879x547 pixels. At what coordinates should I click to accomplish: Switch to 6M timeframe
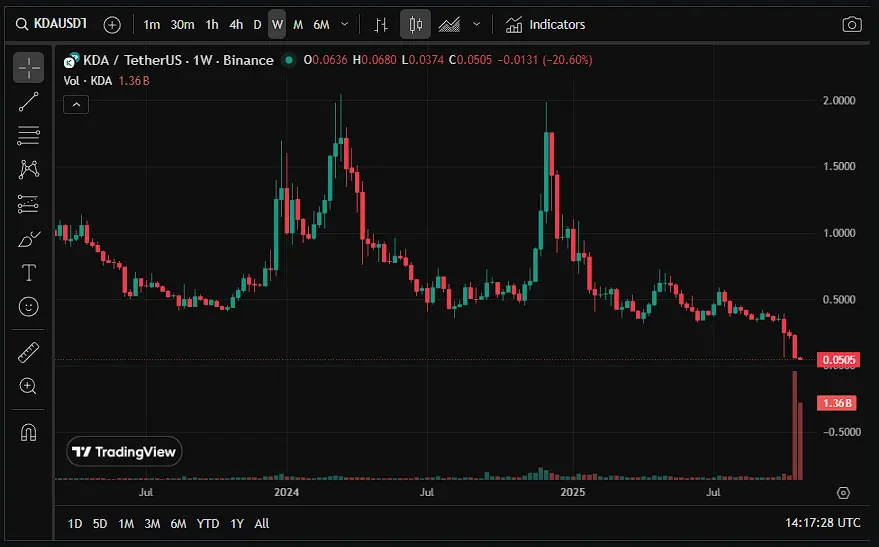click(321, 25)
